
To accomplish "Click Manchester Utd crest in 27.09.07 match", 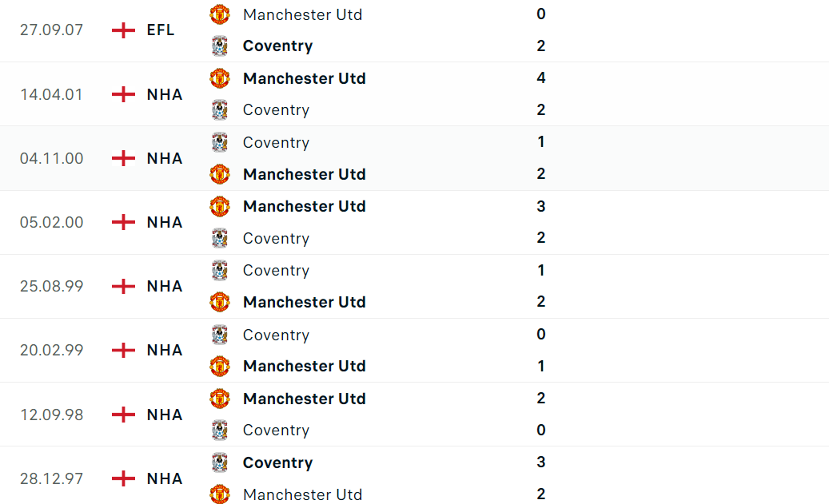I will (220, 14).
